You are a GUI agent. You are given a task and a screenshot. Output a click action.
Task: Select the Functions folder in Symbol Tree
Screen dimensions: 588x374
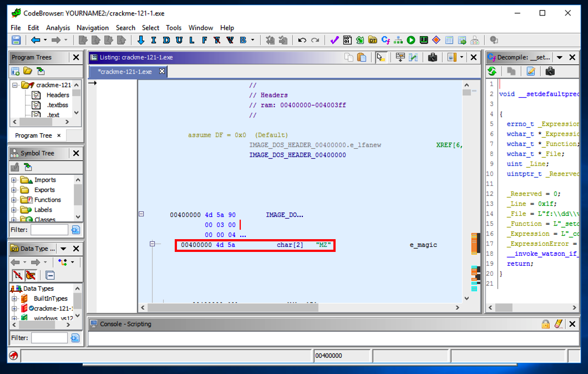[x=47, y=200]
